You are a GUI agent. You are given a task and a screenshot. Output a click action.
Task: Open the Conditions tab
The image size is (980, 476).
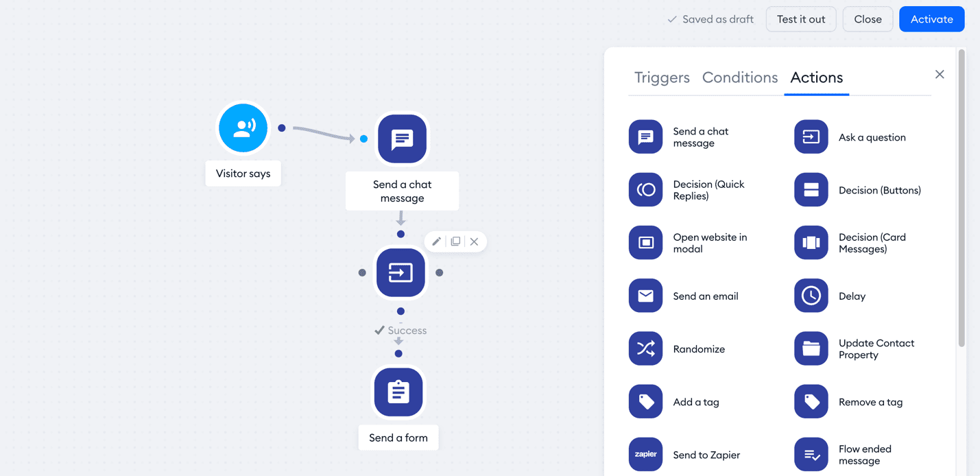(739, 78)
